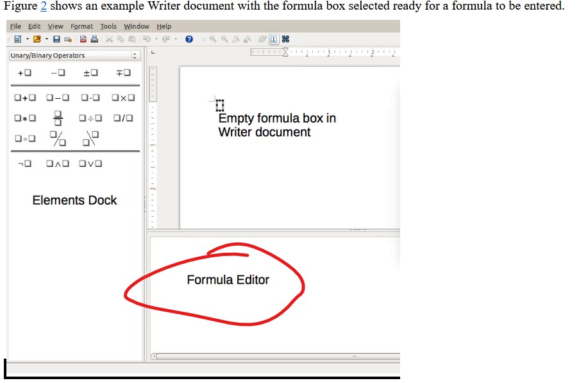Screen dimensions: 588x383
Task: Insert the plus sign unary operator
Action: point(25,72)
